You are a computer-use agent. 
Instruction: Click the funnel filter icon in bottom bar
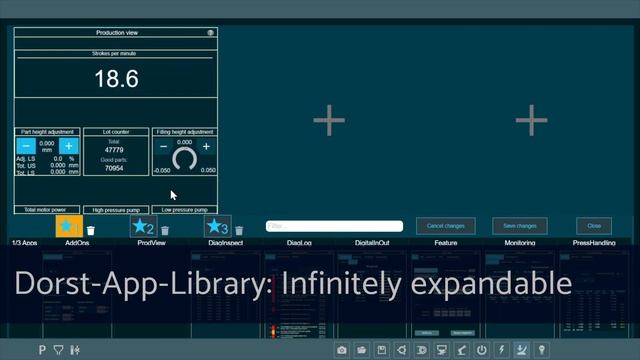pos(58,350)
